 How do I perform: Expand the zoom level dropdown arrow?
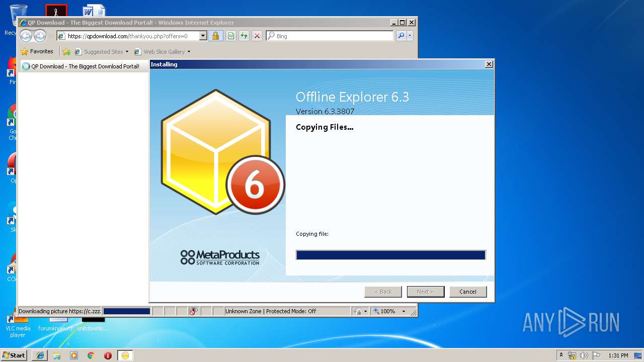point(404,311)
